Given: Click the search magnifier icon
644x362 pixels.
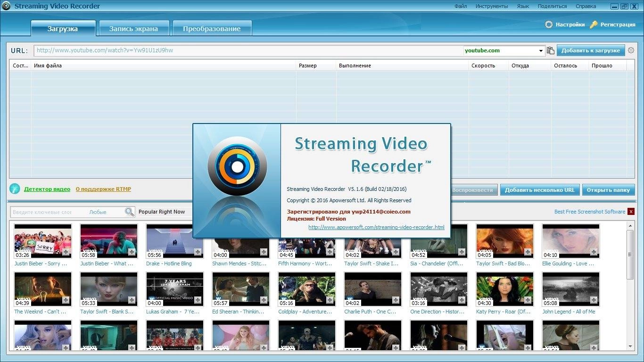Looking at the screenshot, I should click(x=130, y=212).
